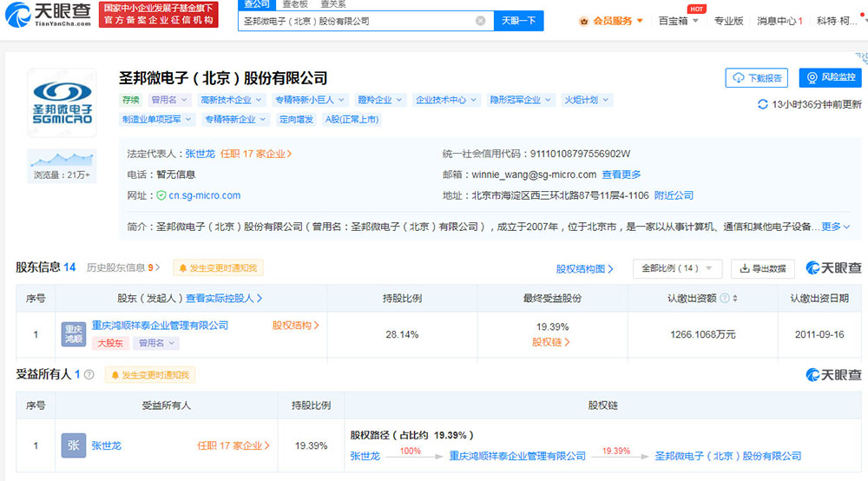Open the 科特·柯 user account menu
Image resolution: width=868 pixels, height=481 pixels.
pyautogui.click(x=838, y=21)
